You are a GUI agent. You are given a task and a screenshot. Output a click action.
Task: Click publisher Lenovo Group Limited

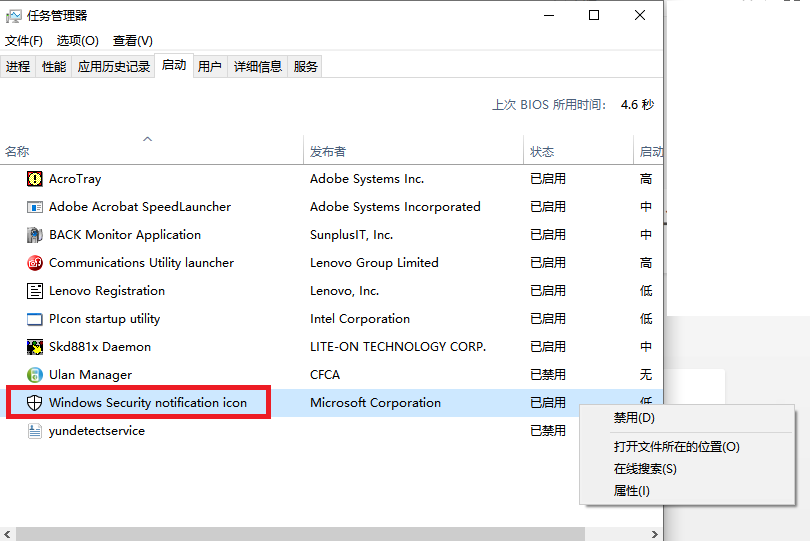click(375, 263)
